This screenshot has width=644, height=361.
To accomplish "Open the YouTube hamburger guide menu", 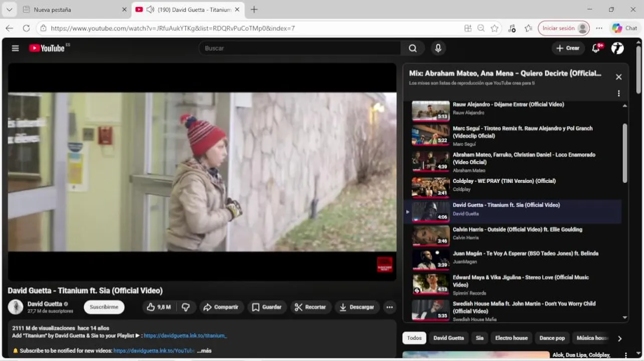I will pyautogui.click(x=16, y=48).
